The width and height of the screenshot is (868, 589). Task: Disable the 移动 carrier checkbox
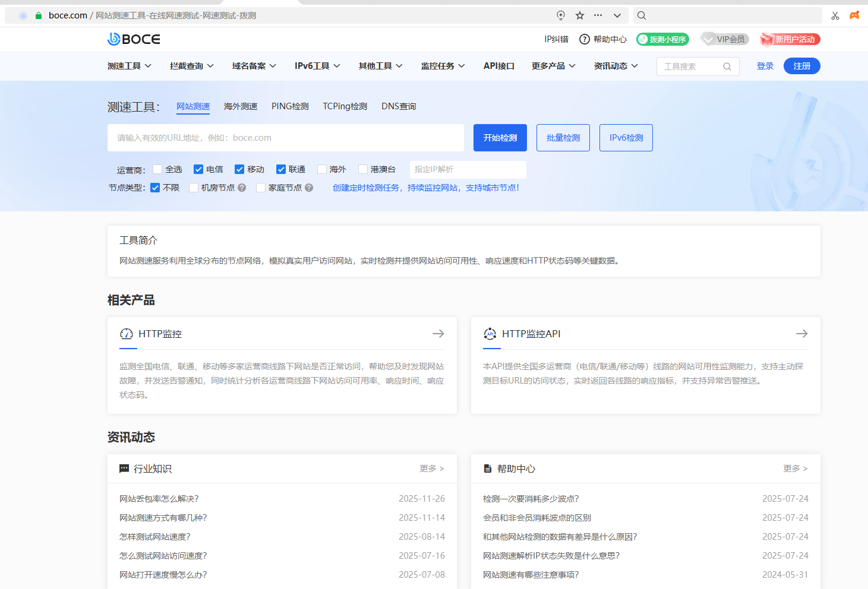point(239,169)
